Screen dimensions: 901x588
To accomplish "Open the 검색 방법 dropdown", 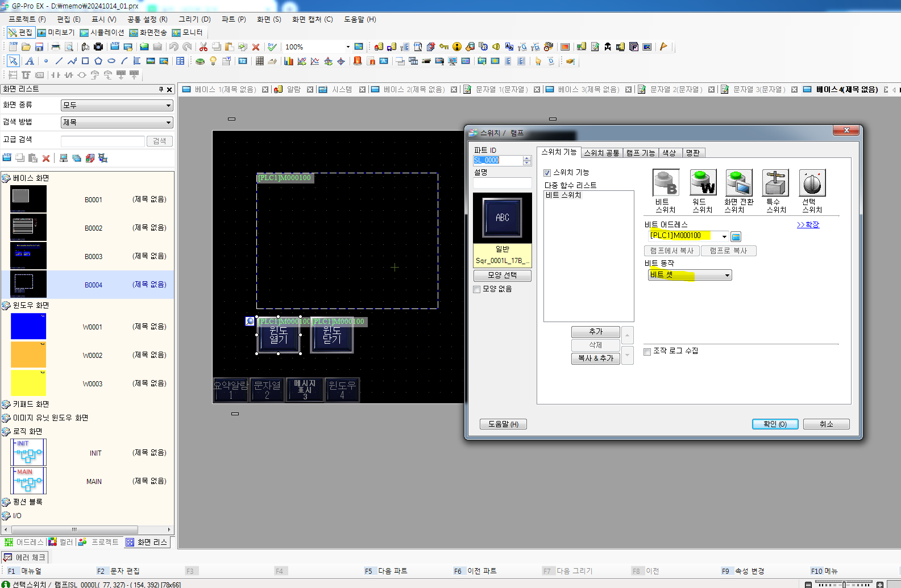I will [117, 122].
